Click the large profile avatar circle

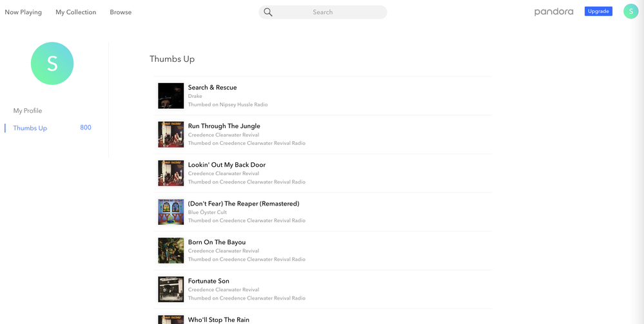coord(52,63)
